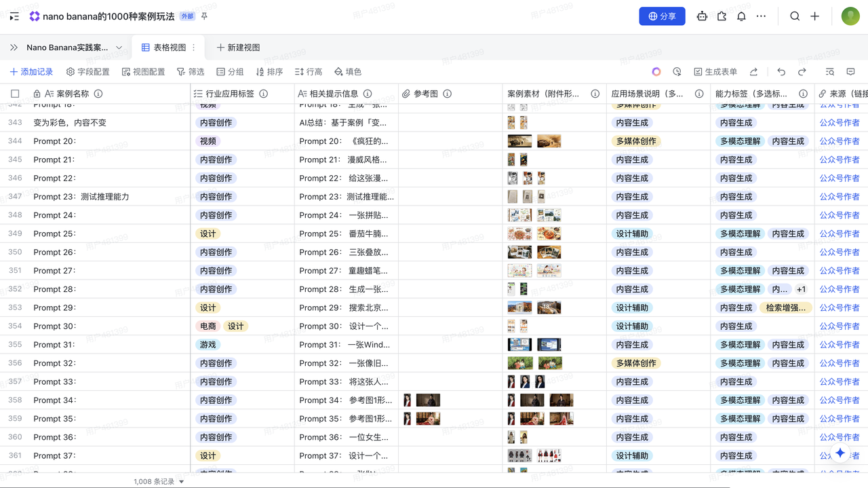Open the plugin extensions puzzle icon
Viewport: 868px width, 488px height.
point(722,16)
